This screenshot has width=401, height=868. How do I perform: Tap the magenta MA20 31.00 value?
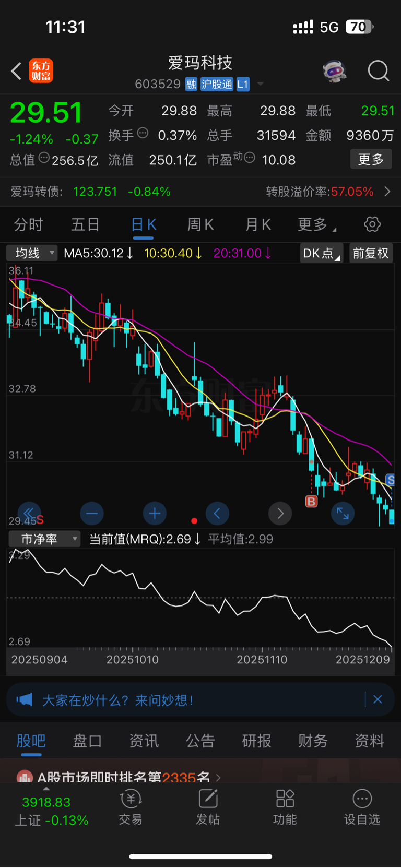click(x=242, y=253)
